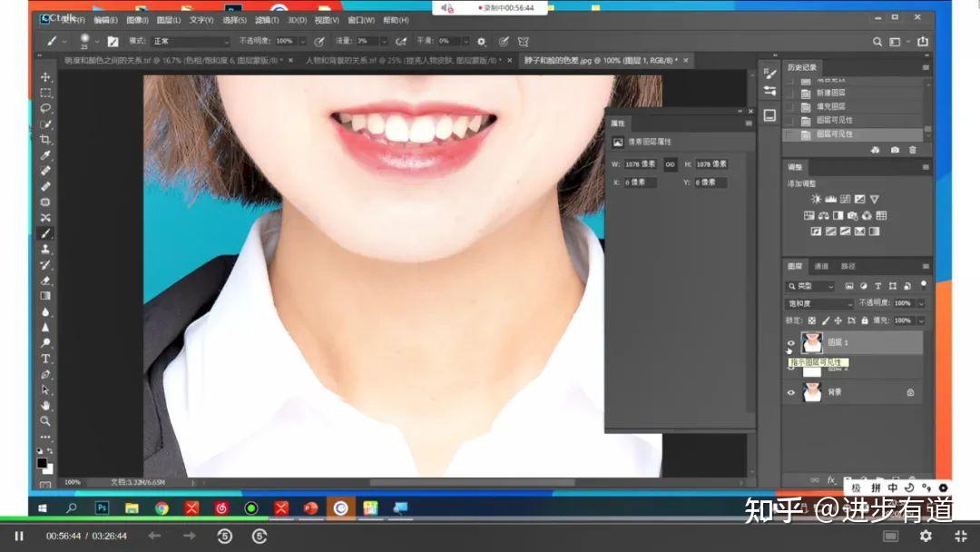This screenshot has width=980, height=552.
Task: Enable the lock transparent pixels toggle
Action: (813, 320)
